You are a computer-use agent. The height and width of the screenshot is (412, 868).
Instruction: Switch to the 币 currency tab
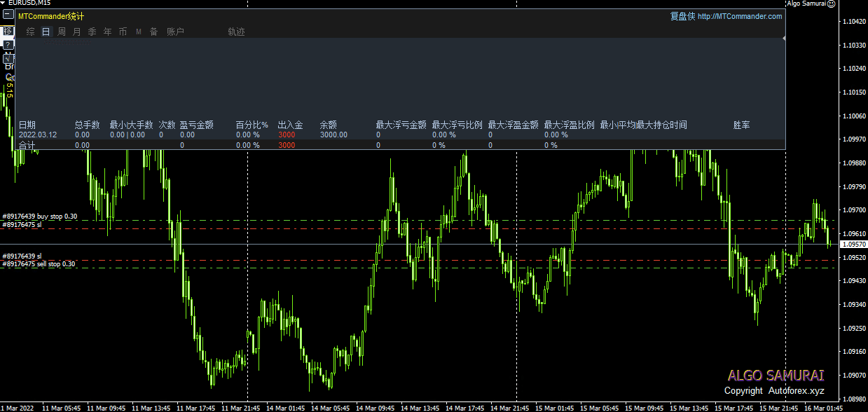coord(123,32)
